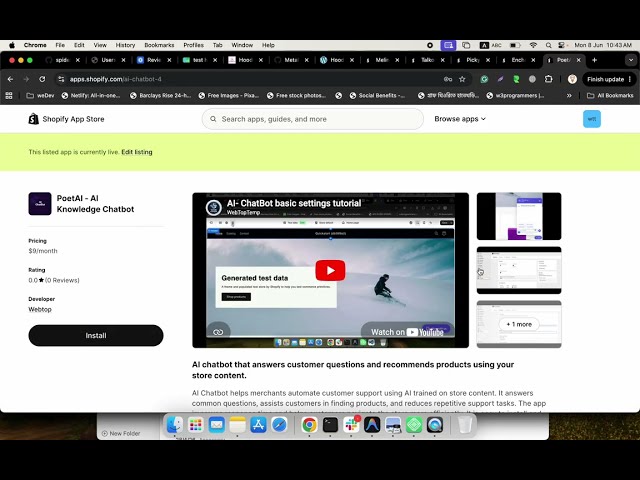This screenshot has width=640, height=480.
Task: Click the Edit listing link
Action: coord(137,152)
